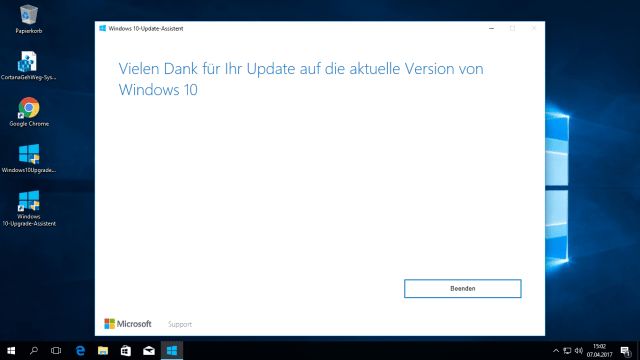Open the Start menu
This screenshot has height=360, width=640.
click(11, 351)
